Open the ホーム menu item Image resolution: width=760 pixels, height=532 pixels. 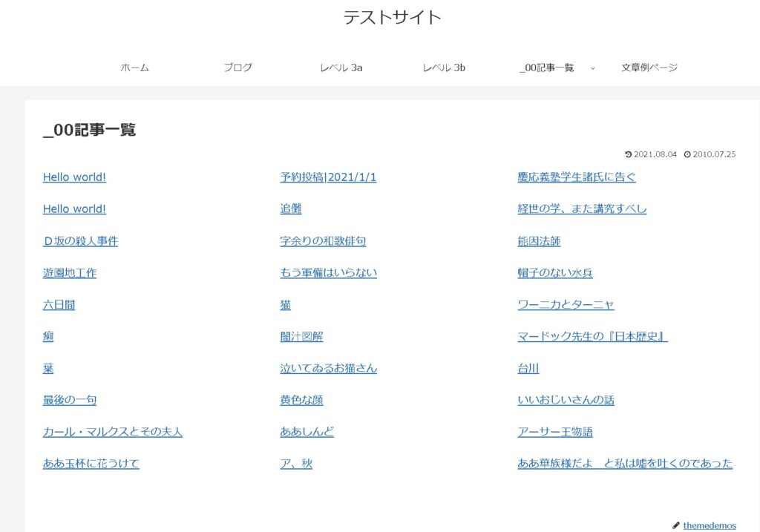click(134, 68)
